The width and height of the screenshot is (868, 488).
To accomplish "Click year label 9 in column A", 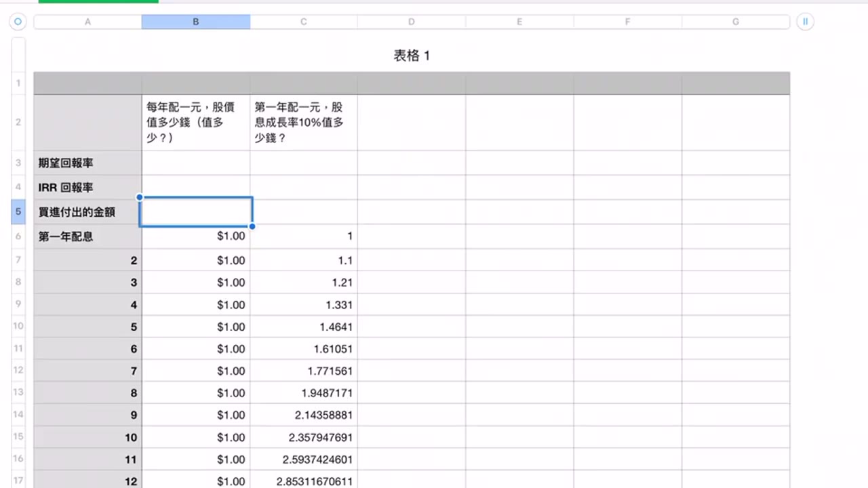I will click(x=87, y=415).
